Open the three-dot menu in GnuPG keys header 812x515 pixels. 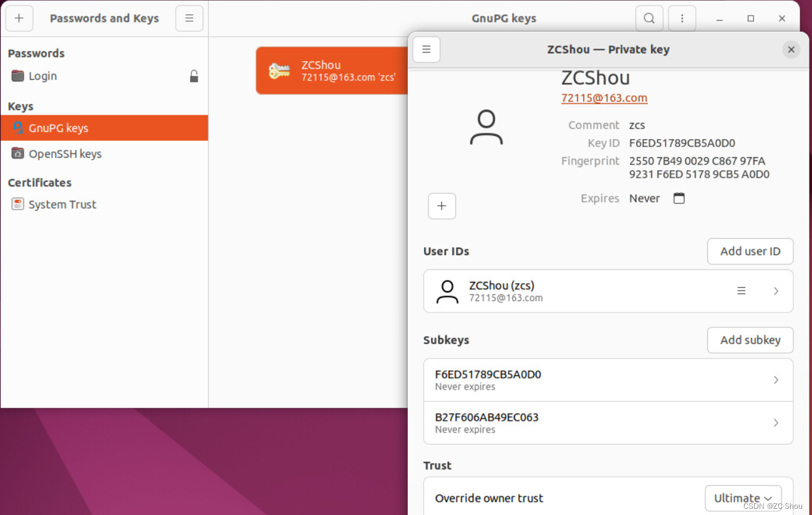click(x=682, y=18)
